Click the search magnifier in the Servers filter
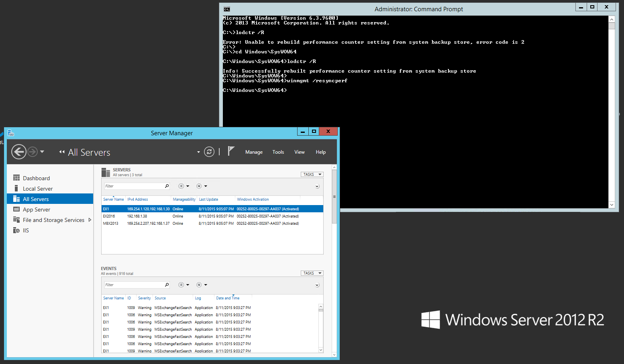The height and width of the screenshot is (364, 624). [x=167, y=186]
